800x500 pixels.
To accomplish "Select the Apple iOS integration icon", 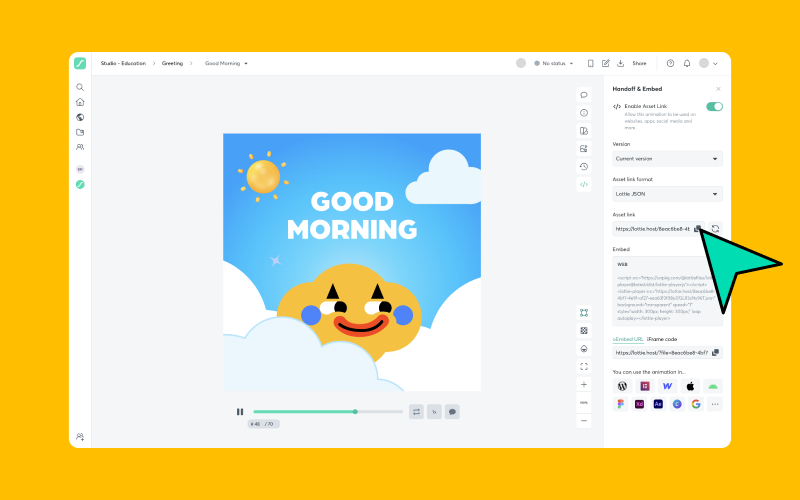I will tap(690, 386).
